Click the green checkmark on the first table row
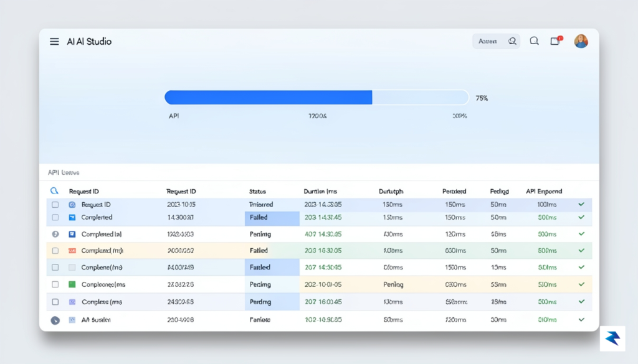Image resolution: width=638 pixels, height=364 pixels. click(x=581, y=204)
